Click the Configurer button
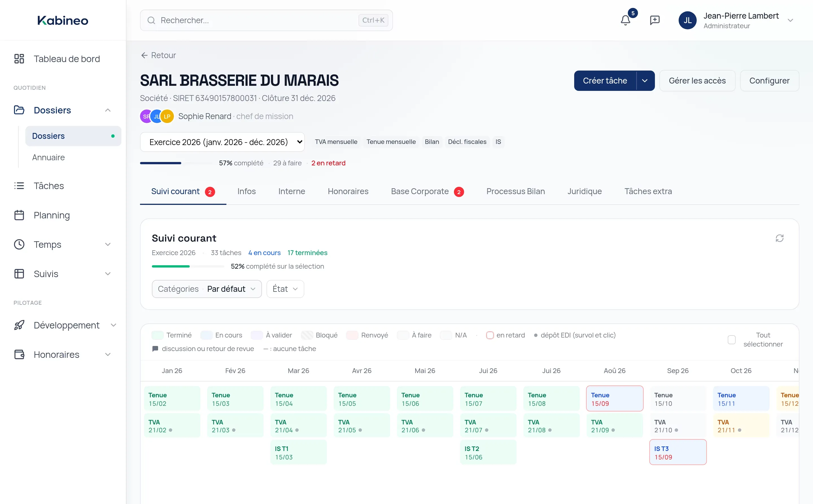Viewport: 813px width, 504px height. tap(769, 81)
